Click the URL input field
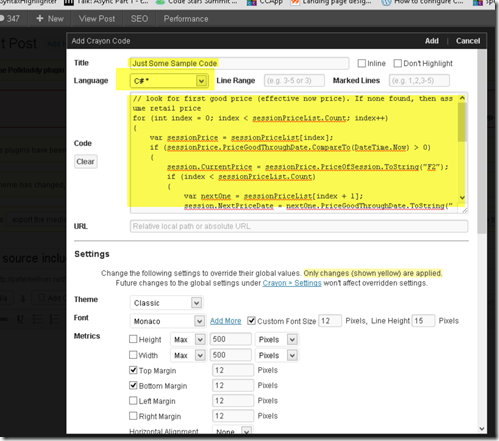This screenshot has width=499, height=441. (x=299, y=226)
